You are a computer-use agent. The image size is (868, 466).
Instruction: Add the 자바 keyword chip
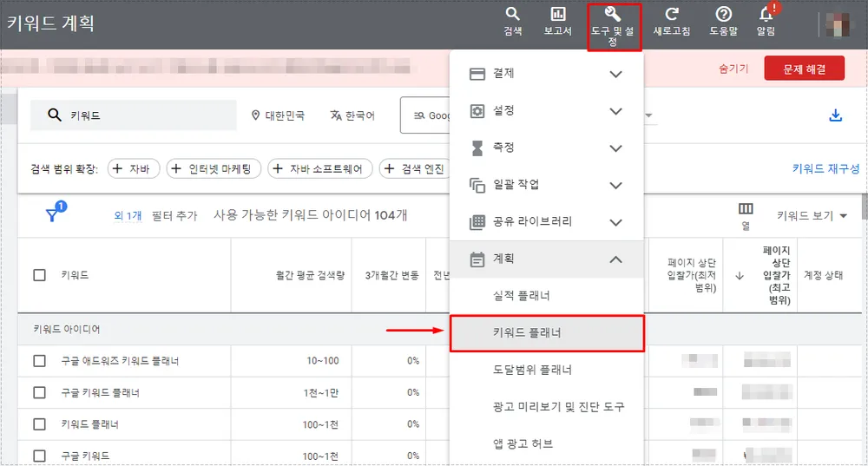tap(134, 168)
